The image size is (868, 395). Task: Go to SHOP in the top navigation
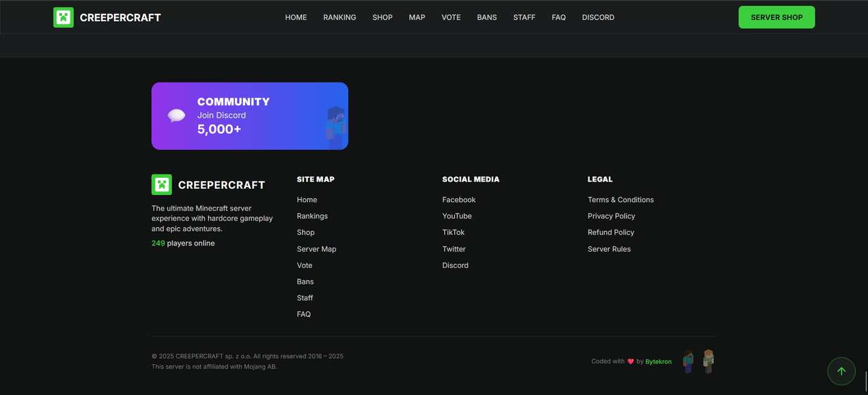(382, 17)
